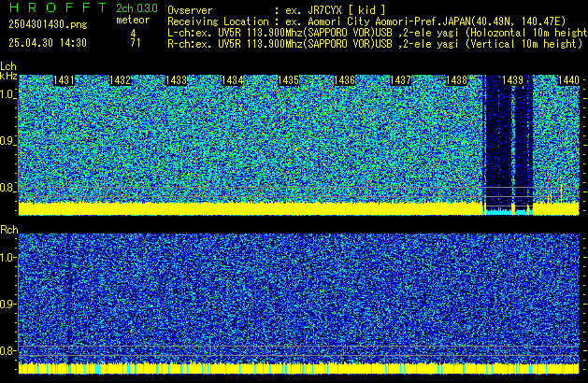Click the 1439 time marker
588x383 pixels.
coord(512,80)
